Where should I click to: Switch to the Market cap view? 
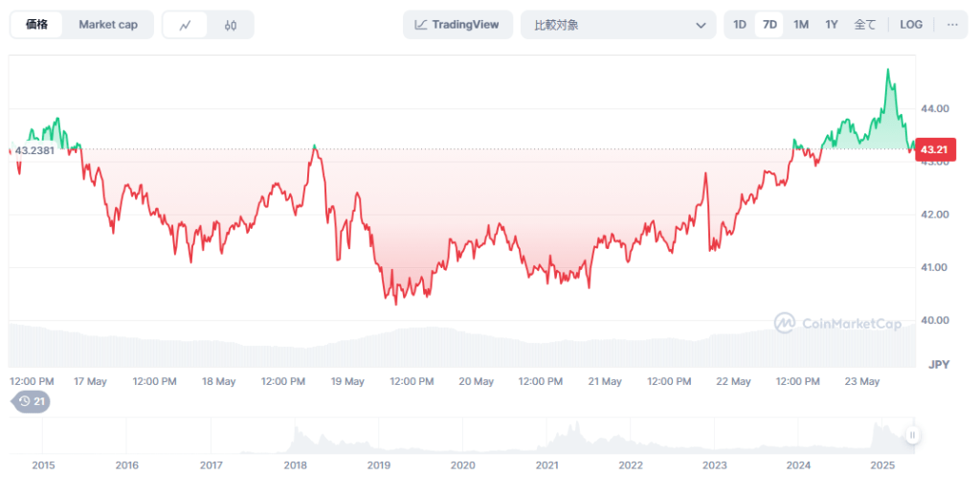pyautogui.click(x=107, y=25)
